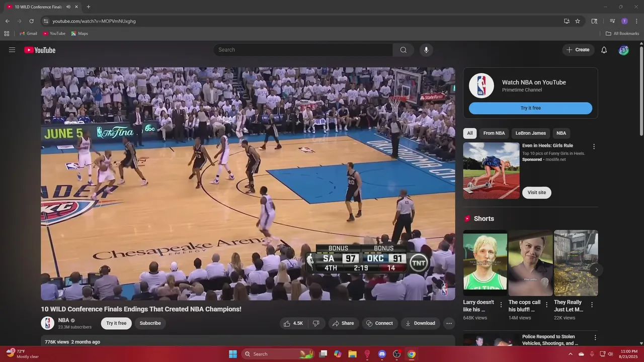Select the LeBron James filter chip
This screenshot has width=644, height=362.
531,133
